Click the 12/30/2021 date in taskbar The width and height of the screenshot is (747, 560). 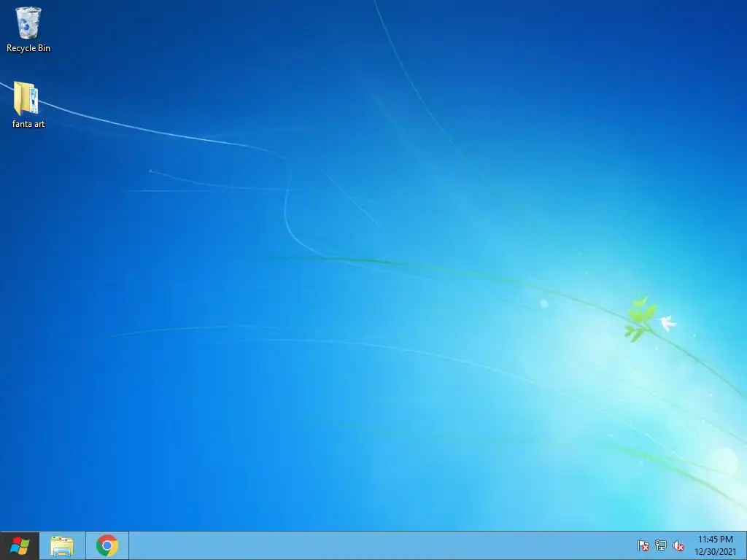click(715, 552)
